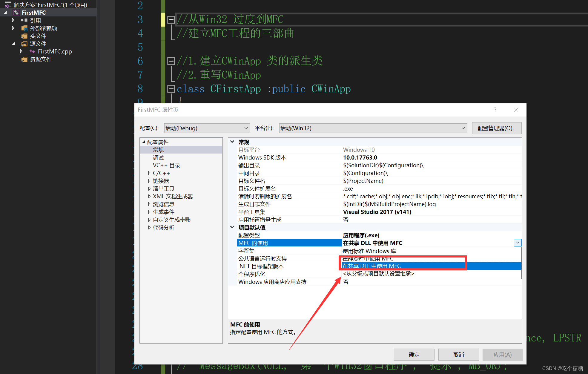Click the help question mark in the dialog titlebar

(495, 110)
